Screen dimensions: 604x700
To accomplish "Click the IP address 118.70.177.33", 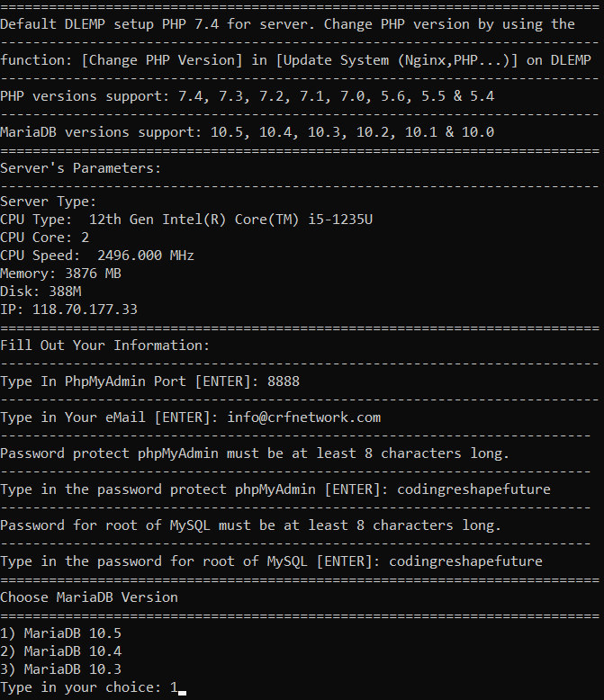I will coord(85,310).
